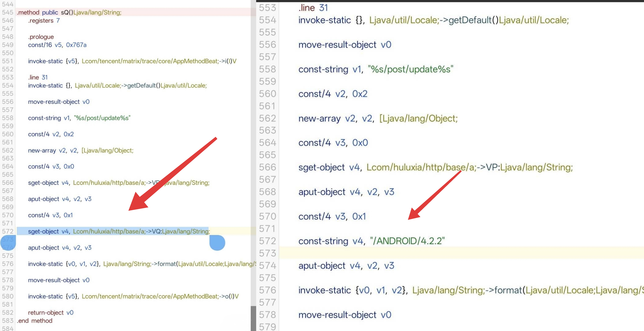Click new-array v2 line in right pane
This screenshot has height=331, width=644.
(x=378, y=118)
